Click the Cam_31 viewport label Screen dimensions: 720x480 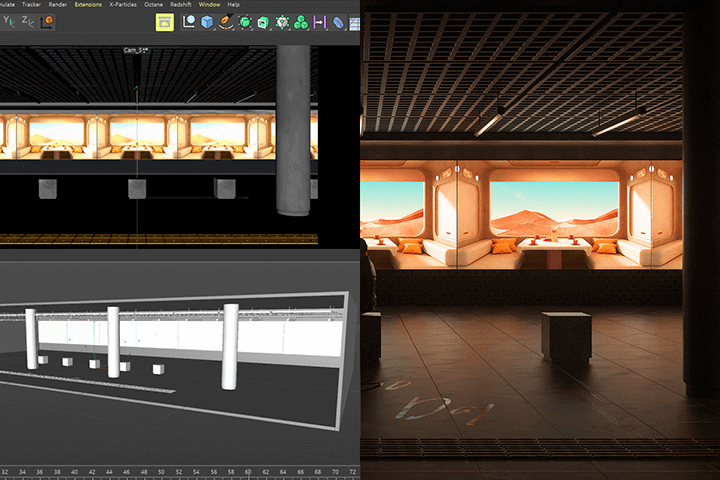coord(133,49)
